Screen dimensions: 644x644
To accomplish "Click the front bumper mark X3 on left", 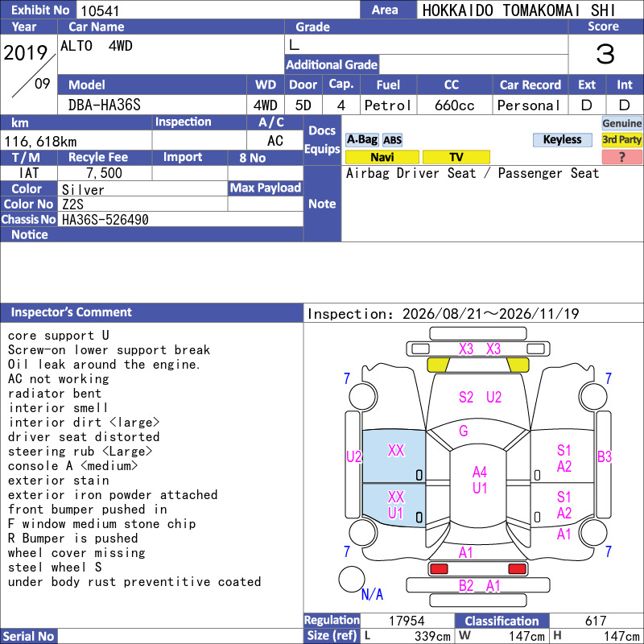I will 466,349.
